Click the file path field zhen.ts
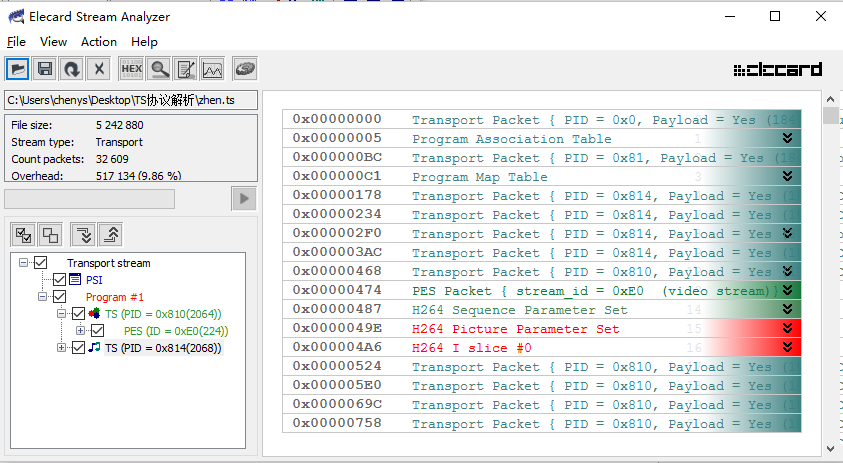 [131, 100]
